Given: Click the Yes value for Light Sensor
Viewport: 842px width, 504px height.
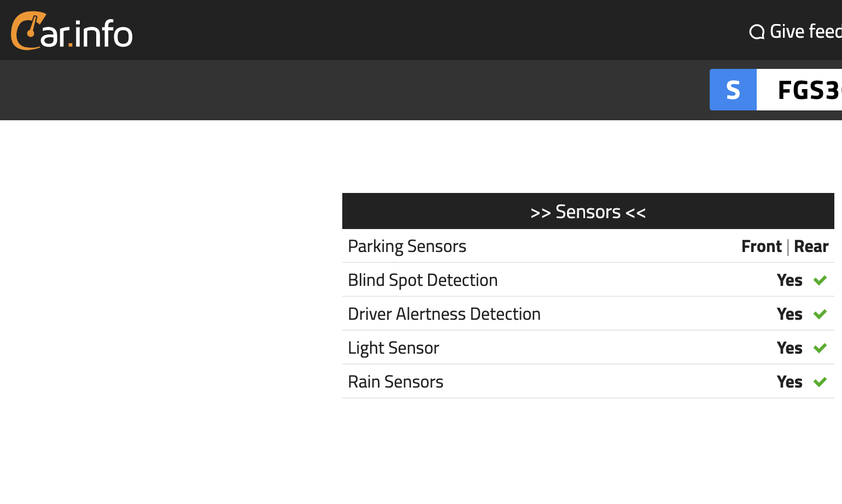Looking at the screenshot, I should [x=790, y=348].
